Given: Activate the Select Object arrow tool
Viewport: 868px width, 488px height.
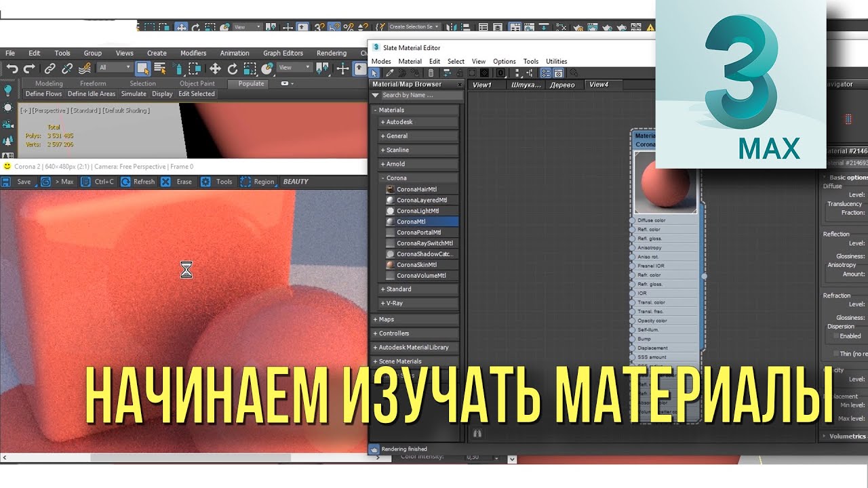Looking at the screenshot, I should pos(143,68).
